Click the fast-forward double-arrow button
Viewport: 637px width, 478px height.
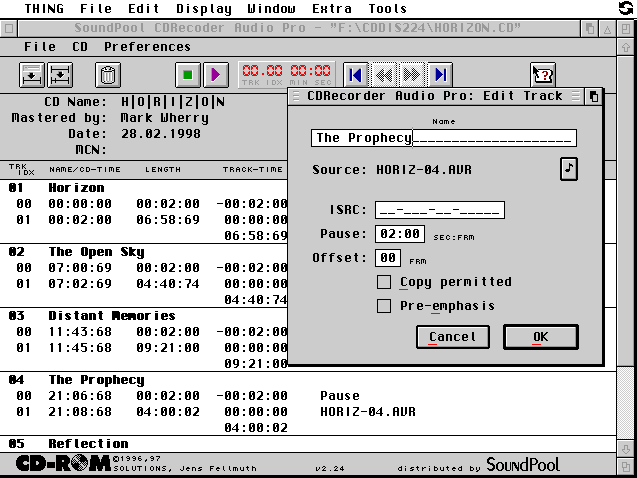click(412, 75)
